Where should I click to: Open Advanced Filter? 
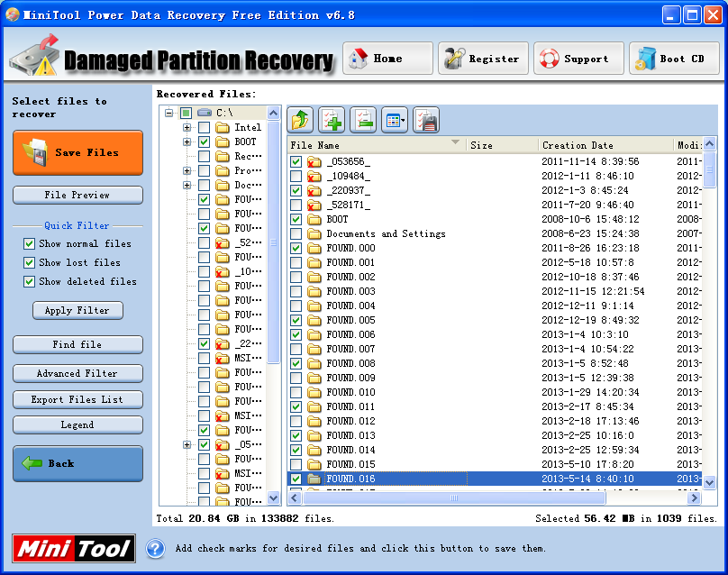(x=77, y=373)
